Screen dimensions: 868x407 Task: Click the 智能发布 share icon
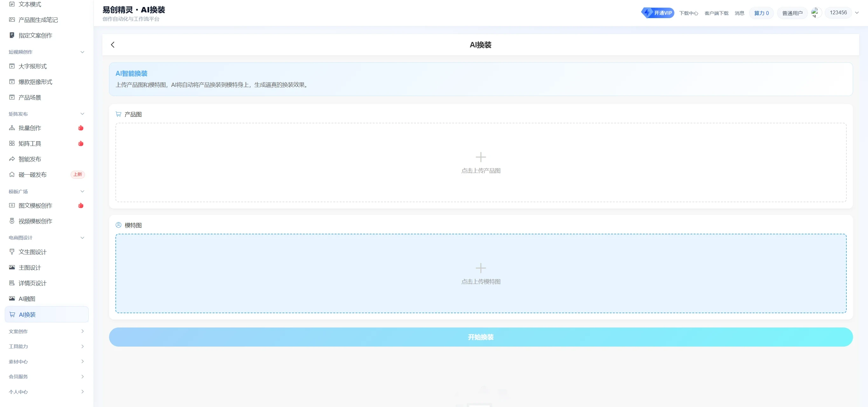click(x=12, y=159)
